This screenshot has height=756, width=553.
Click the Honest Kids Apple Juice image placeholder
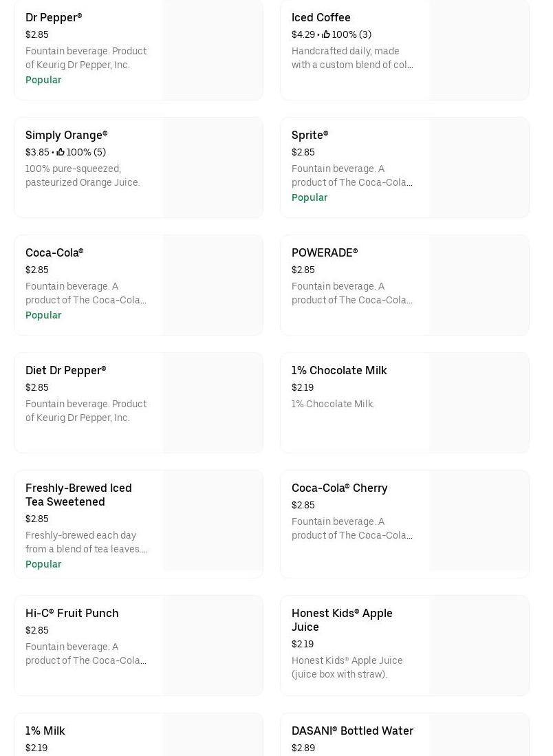[x=479, y=645]
